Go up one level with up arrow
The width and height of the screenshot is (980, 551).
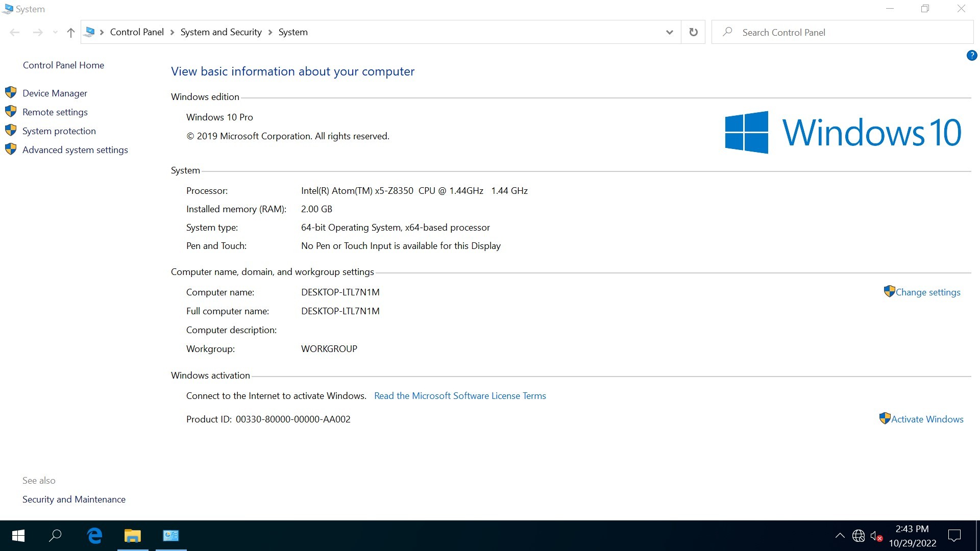point(70,33)
